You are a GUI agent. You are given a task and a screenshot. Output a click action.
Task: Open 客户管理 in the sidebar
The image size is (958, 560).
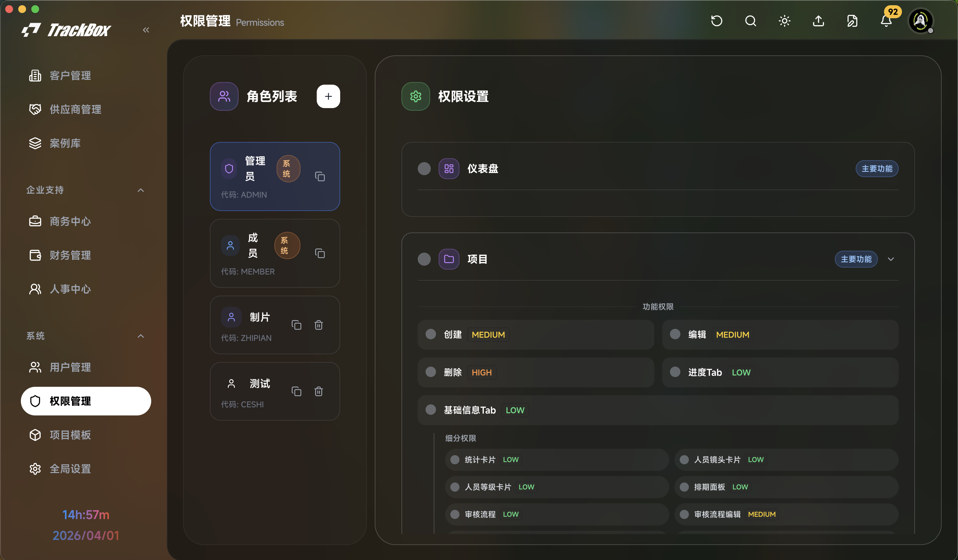tap(85, 76)
